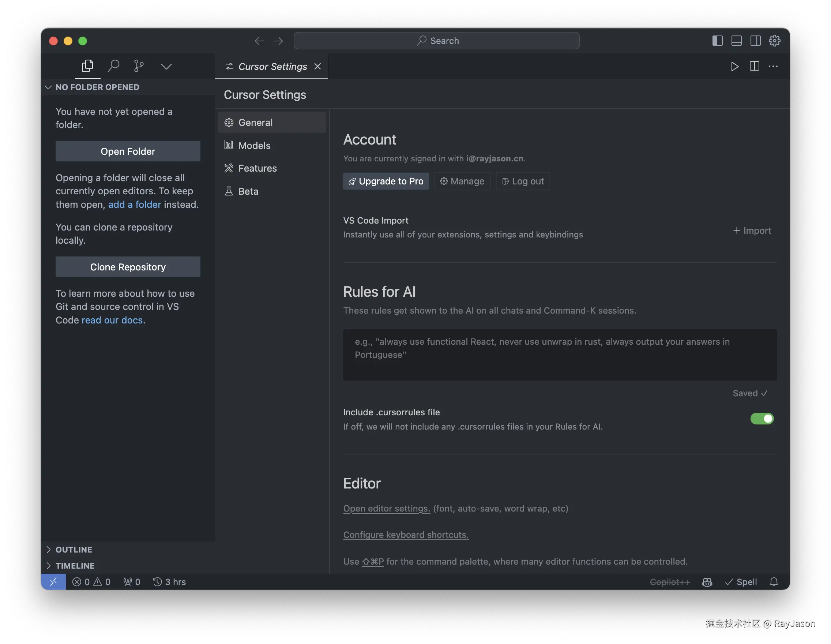
Task: Select the Models settings tab
Action: [x=254, y=145]
